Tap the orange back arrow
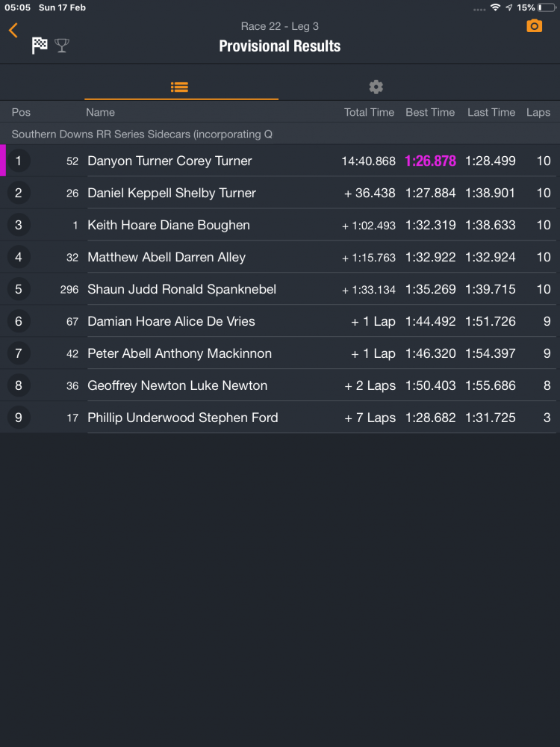Image resolution: width=560 pixels, height=747 pixels. coord(13,30)
